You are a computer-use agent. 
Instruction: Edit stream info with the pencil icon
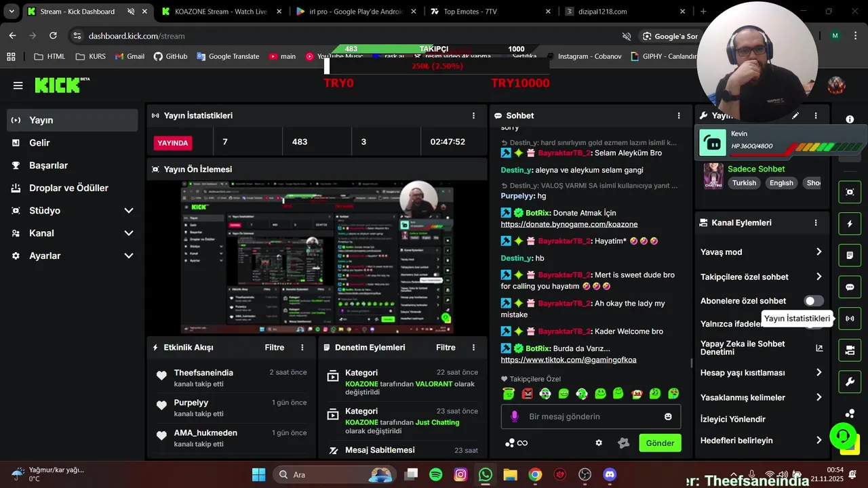[795, 116]
